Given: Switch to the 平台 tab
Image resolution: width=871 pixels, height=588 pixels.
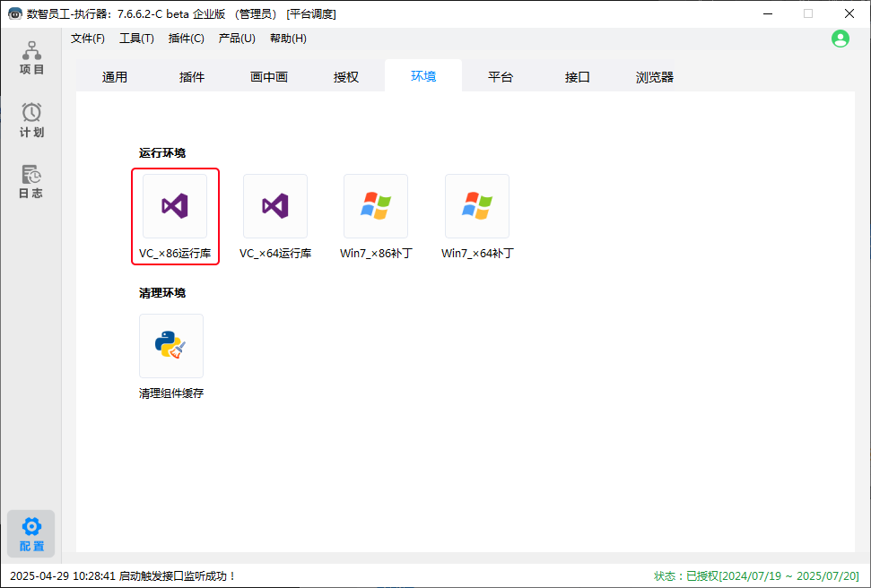Looking at the screenshot, I should click(x=501, y=76).
